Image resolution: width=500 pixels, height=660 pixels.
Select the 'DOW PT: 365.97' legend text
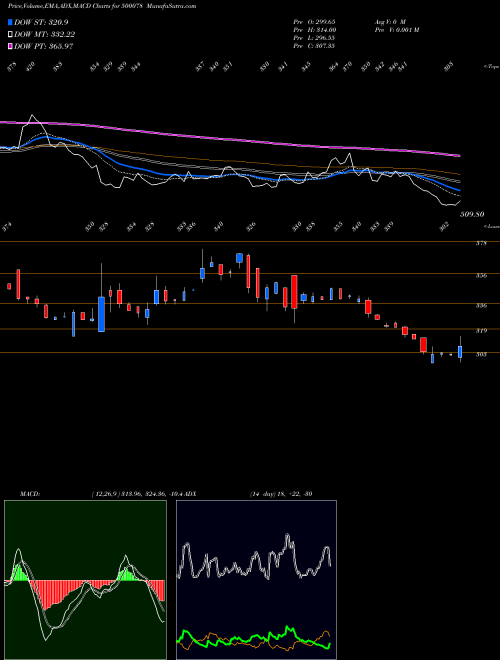44,46
